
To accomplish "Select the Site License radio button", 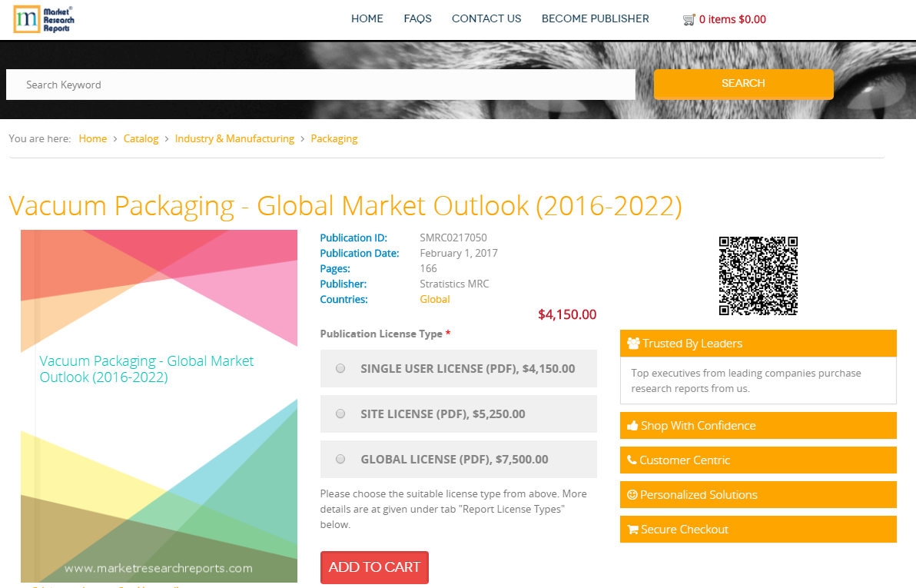I will coord(340,414).
